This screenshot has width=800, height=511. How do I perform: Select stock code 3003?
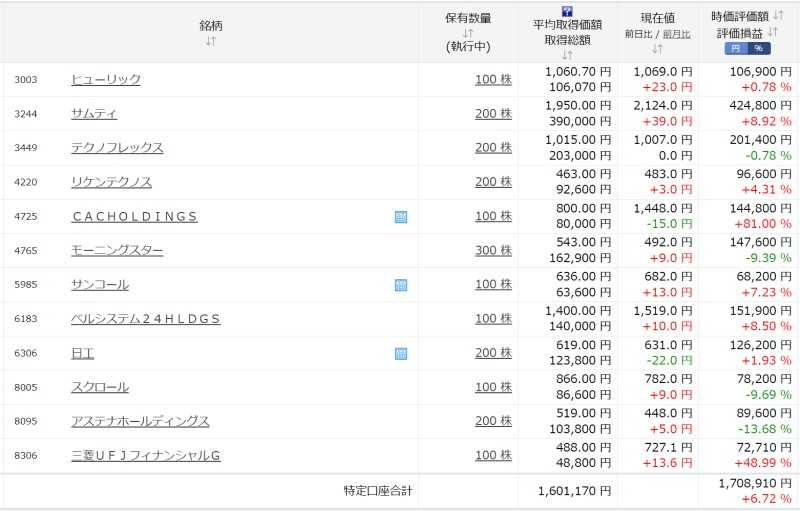pos(26,80)
